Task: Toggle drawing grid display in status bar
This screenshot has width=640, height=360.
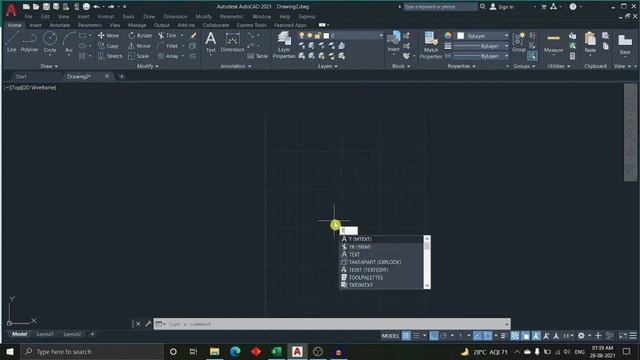Action: click(x=406, y=336)
